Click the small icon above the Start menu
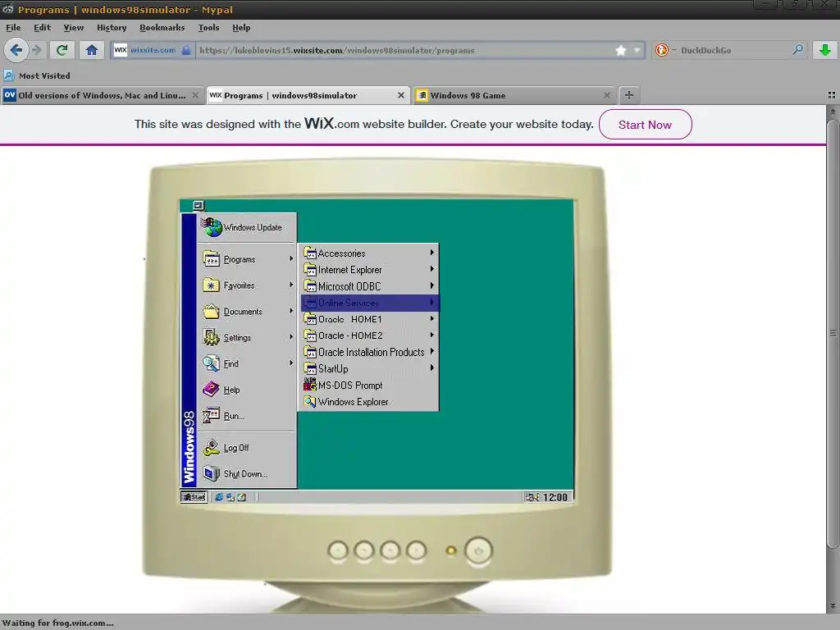 [x=199, y=205]
